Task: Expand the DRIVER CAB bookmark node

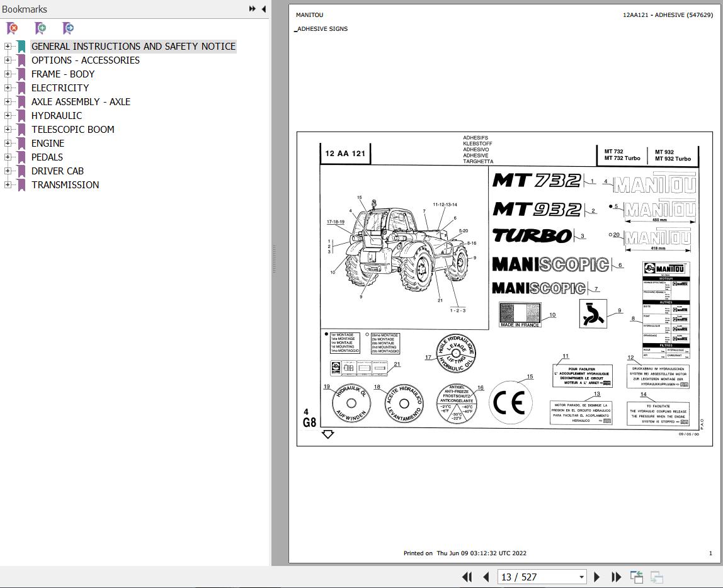Action: 8,171
